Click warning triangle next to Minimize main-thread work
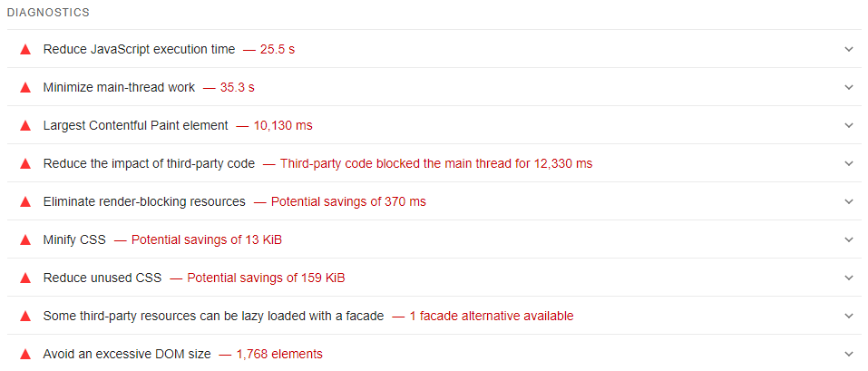This screenshot has width=868, height=371. tap(25, 87)
